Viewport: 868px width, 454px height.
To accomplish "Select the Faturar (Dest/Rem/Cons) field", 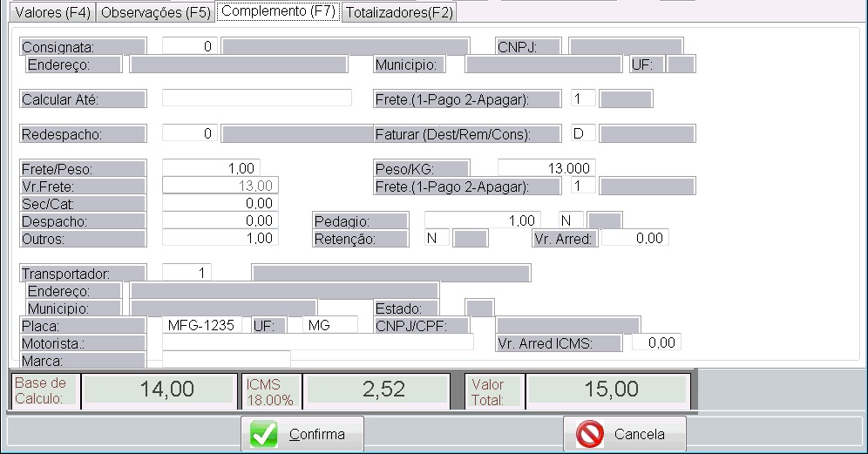I will [x=583, y=133].
